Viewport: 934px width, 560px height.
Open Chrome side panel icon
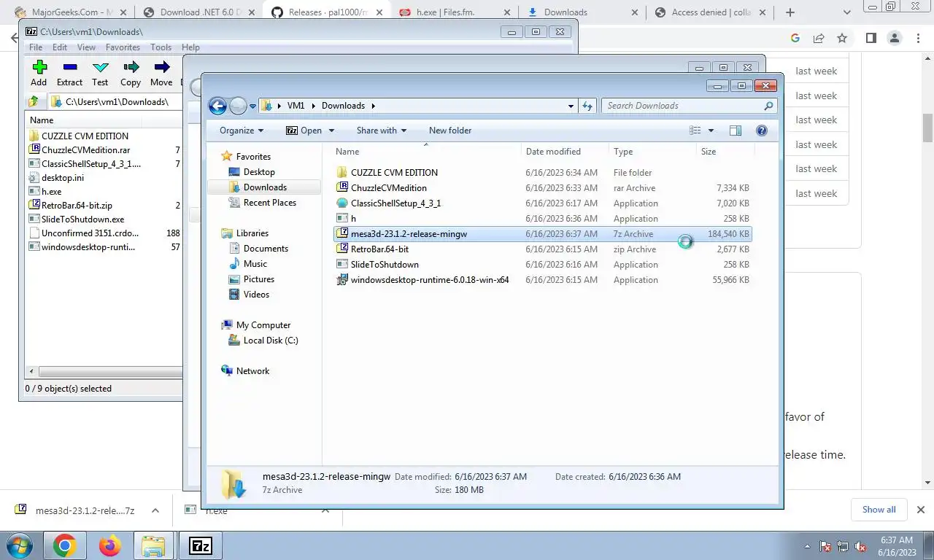[x=871, y=38]
